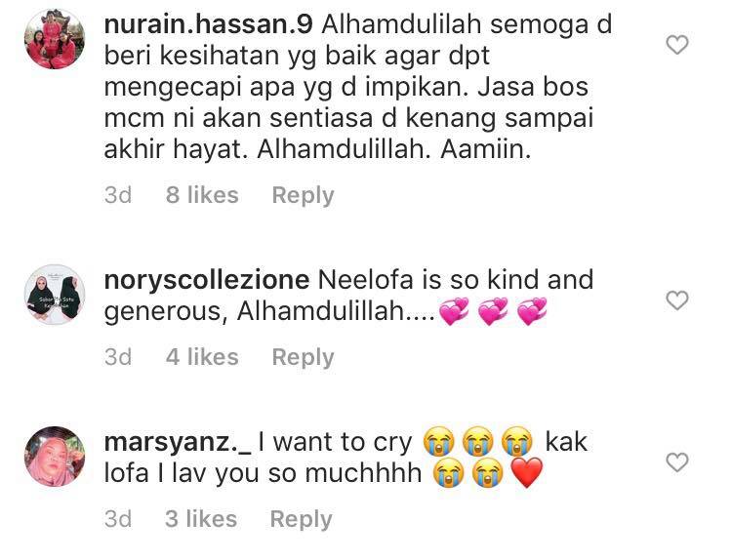Select the red heart emoji in marsyanz._'s comment
732x560 pixels.
pos(527,472)
